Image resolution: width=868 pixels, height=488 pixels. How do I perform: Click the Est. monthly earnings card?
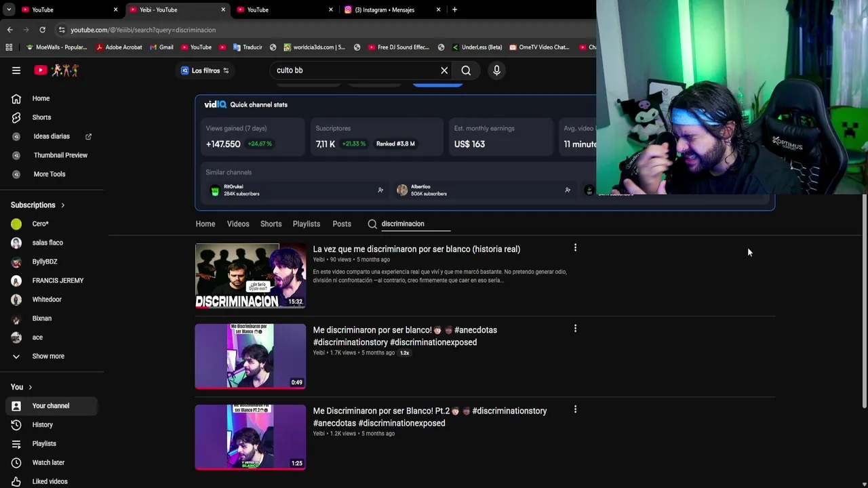point(500,137)
